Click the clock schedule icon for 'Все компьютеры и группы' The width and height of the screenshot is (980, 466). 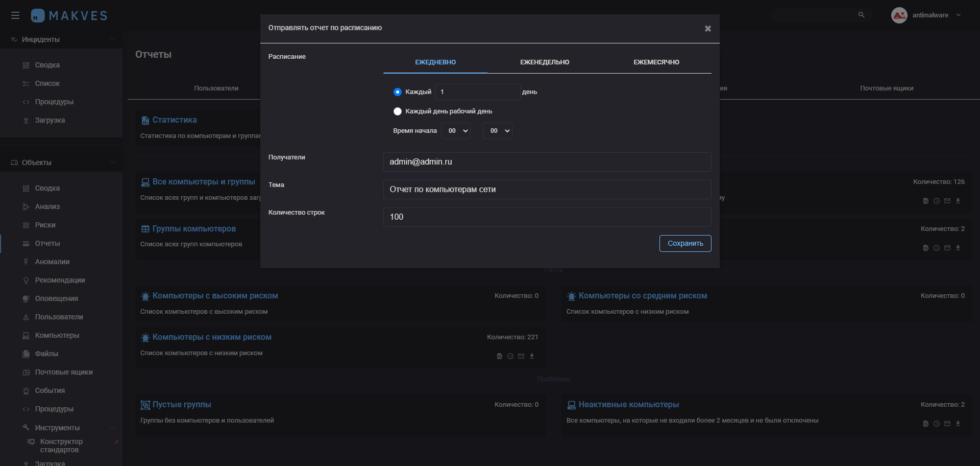point(937,201)
